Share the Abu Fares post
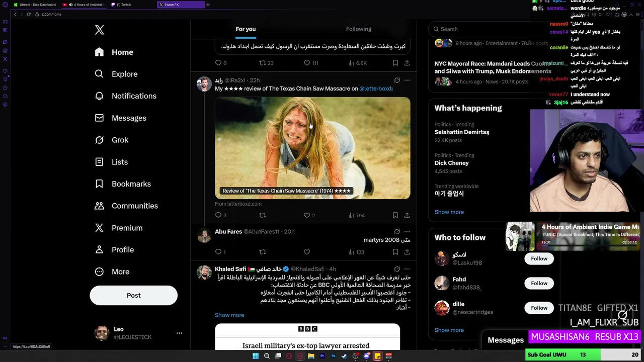 [407, 252]
